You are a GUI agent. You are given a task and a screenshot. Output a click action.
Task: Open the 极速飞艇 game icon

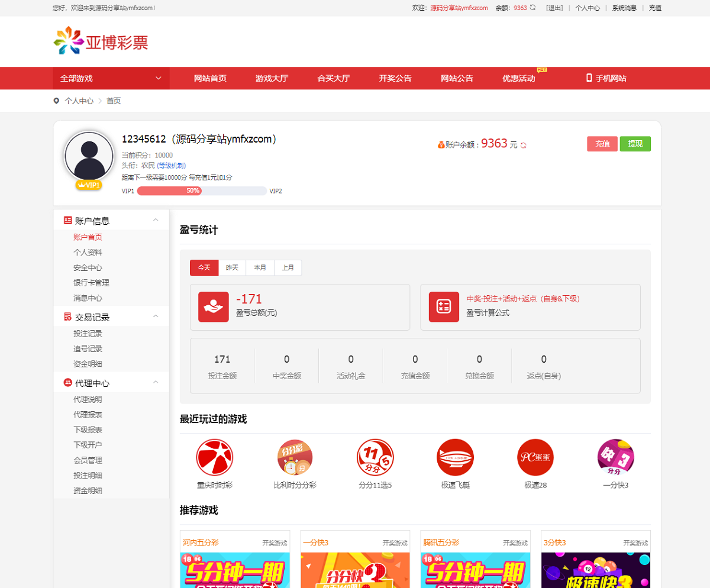[x=455, y=457]
